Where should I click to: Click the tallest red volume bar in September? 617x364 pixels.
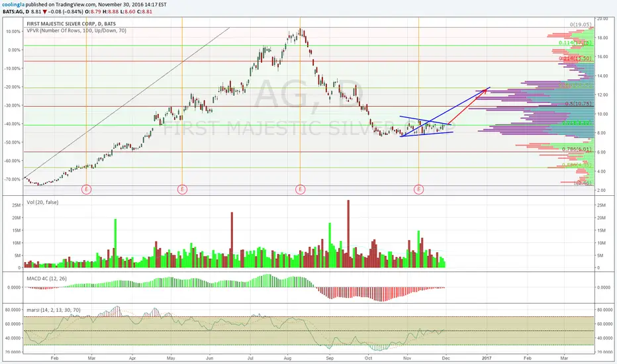coord(348,234)
